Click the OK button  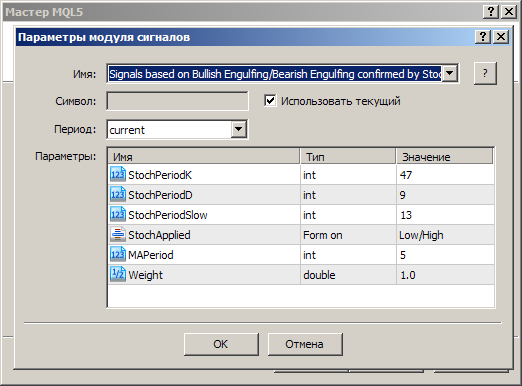click(x=221, y=344)
